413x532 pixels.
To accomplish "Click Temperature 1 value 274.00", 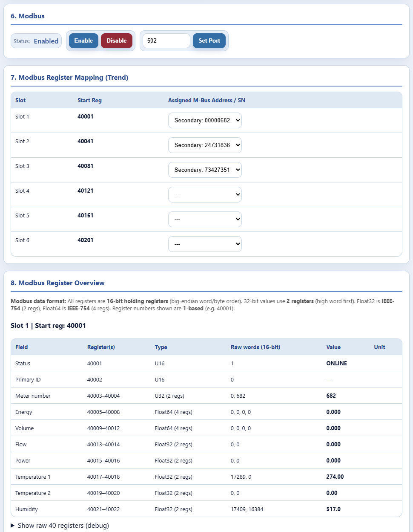I will pos(335,477).
